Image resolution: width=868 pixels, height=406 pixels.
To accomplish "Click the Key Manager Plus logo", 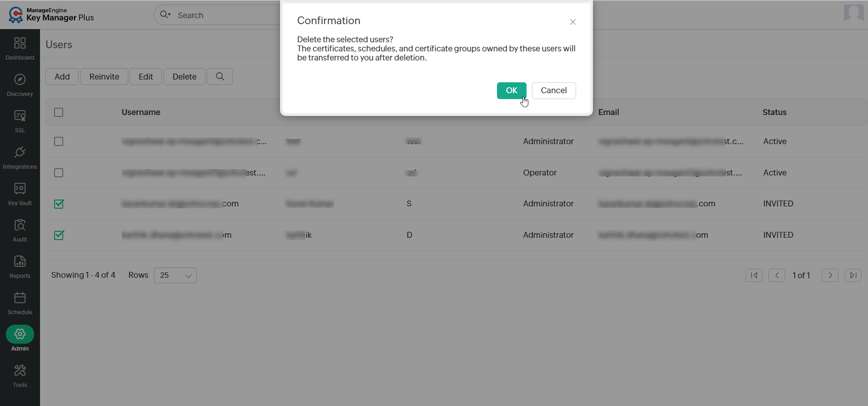I will [x=51, y=15].
